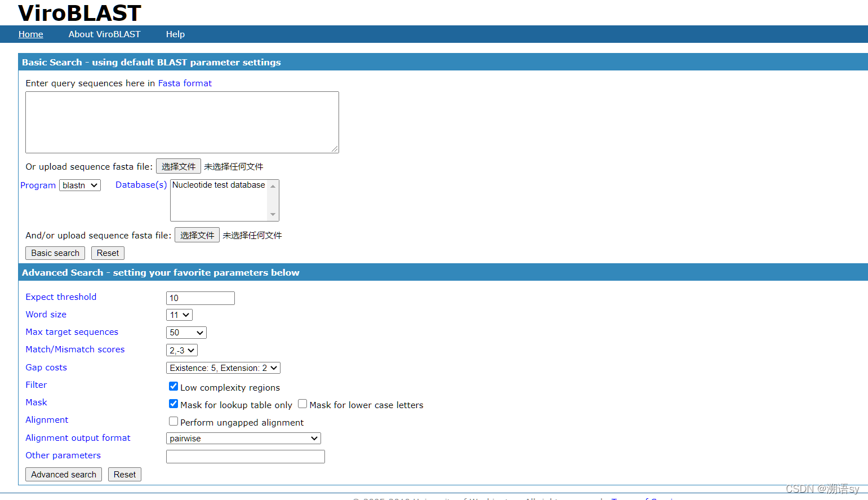Choose file next to Or upload sequence fasta file
Screen dimensions: 868x500
click(179, 166)
